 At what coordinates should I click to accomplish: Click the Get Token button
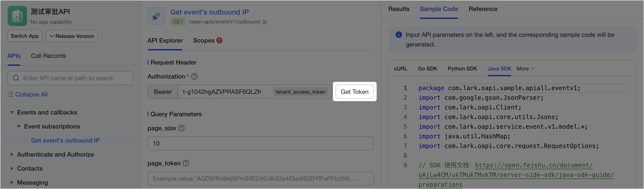coord(354,92)
